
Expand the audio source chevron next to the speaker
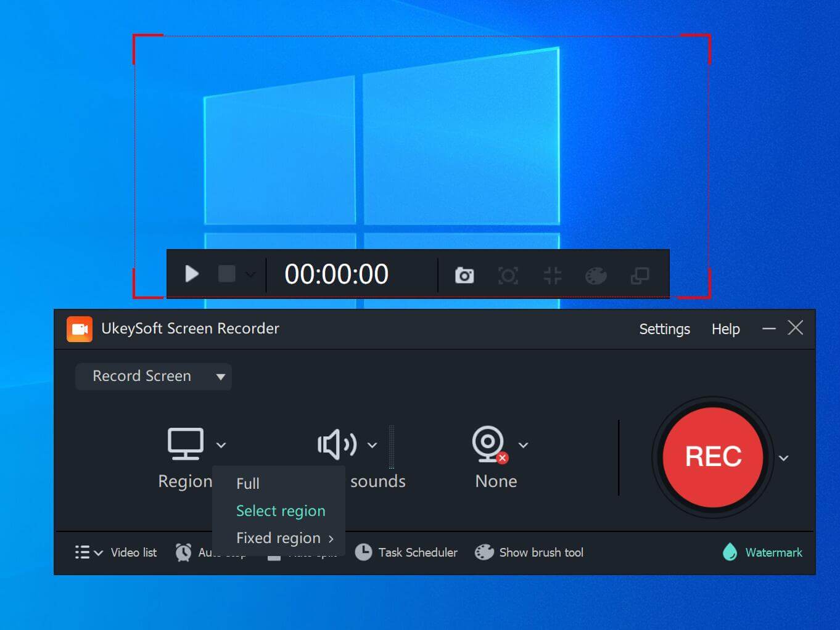pos(373,445)
